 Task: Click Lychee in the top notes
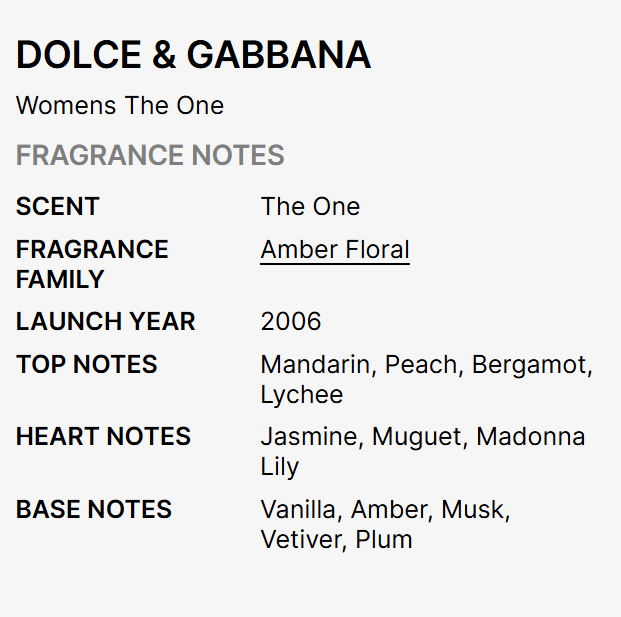point(302,395)
